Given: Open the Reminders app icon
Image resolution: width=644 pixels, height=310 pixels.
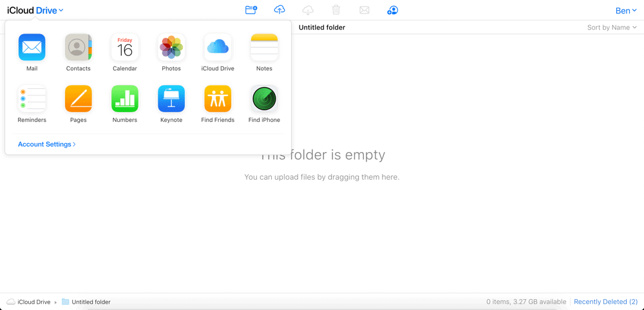Looking at the screenshot, I should (32, 99).
